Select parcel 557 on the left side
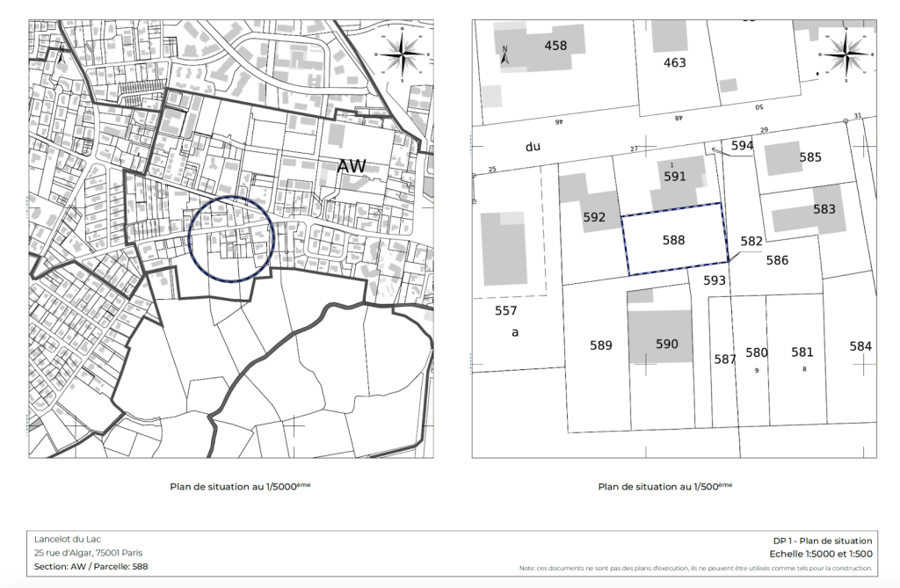The image size is (900, 588). [x=505, y=310]
